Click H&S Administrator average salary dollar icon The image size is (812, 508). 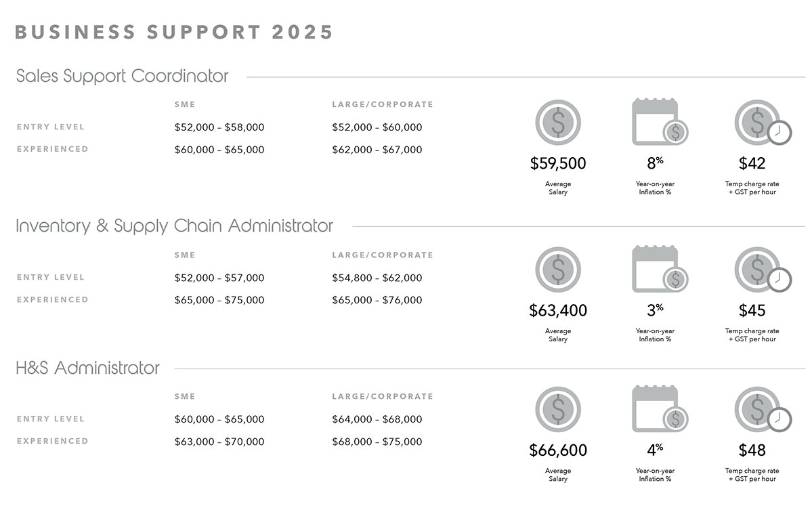point(558,410)
